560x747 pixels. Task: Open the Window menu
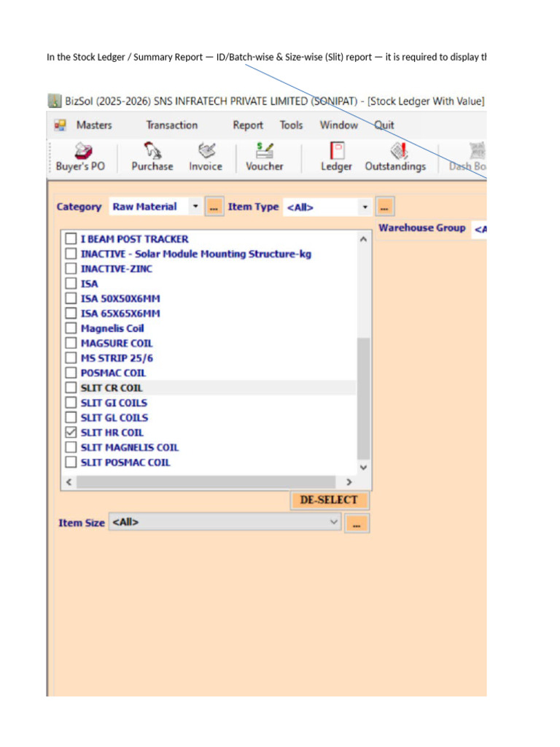click(x=338, y=125)
